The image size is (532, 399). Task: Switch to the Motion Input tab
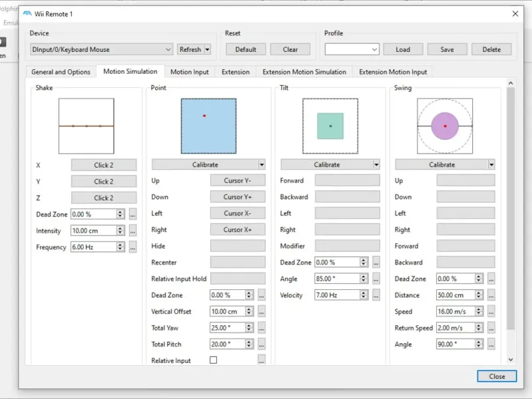(x=190, y=72)
